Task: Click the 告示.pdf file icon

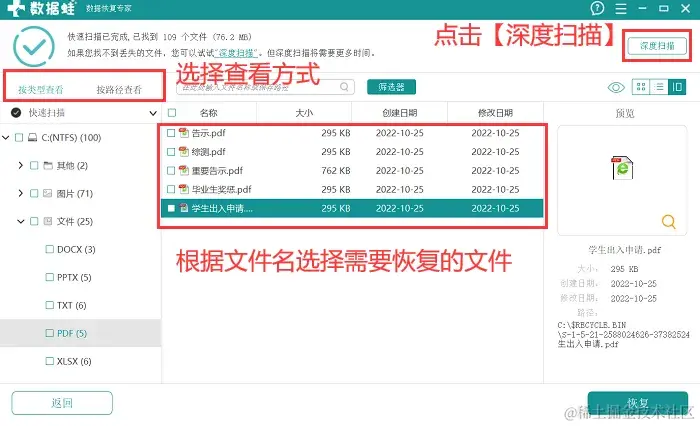Action: [183, 133]
